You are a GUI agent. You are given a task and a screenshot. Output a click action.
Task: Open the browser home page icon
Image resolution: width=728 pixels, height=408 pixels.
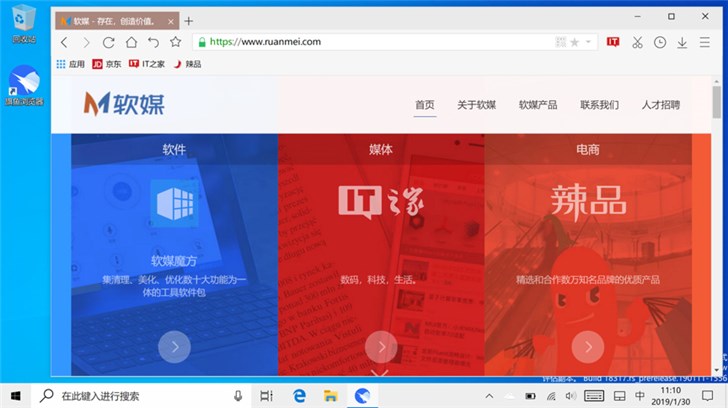tap(131, 42)
